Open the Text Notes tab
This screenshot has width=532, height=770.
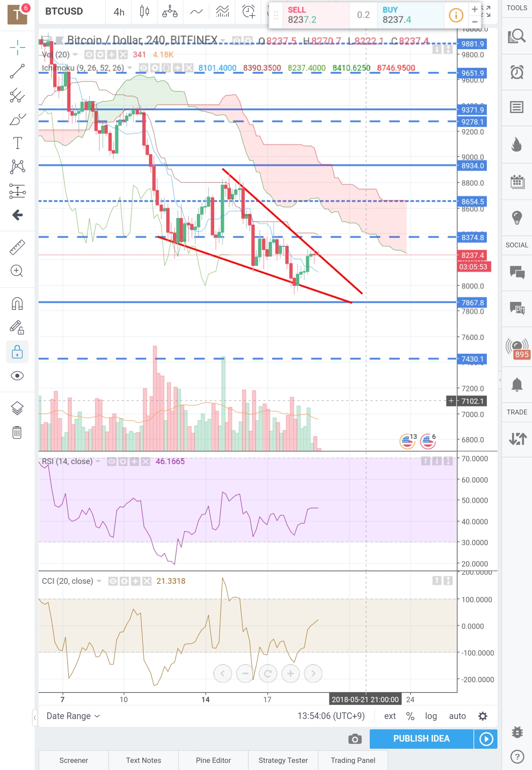144,760
